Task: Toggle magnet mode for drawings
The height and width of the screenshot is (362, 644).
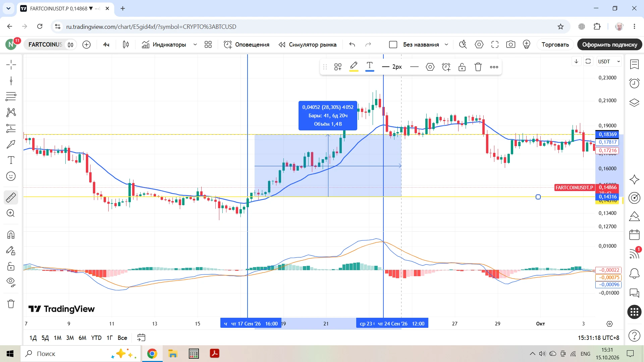Action: click(x=11, y=235)
